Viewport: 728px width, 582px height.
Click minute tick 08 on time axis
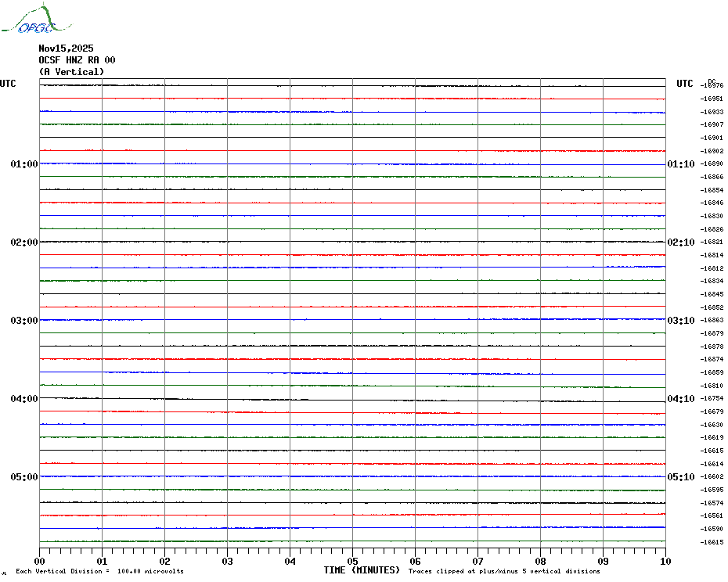(540, 561)
